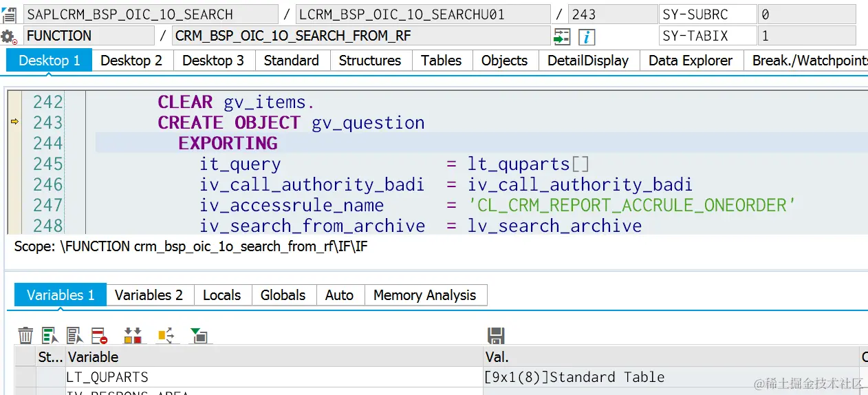Click line number 247 in the gutter
The width and height of the screenshot is (868, 395).
[x=48, y=205]
